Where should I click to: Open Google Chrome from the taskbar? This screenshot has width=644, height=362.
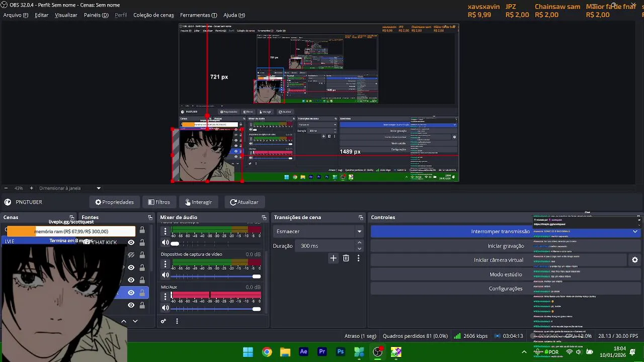pos(267,352)
